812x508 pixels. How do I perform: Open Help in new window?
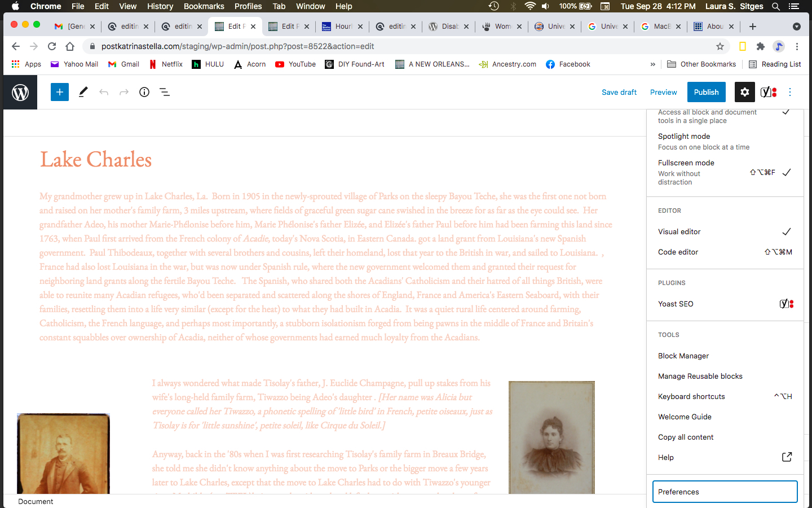[x=725, y=457]
